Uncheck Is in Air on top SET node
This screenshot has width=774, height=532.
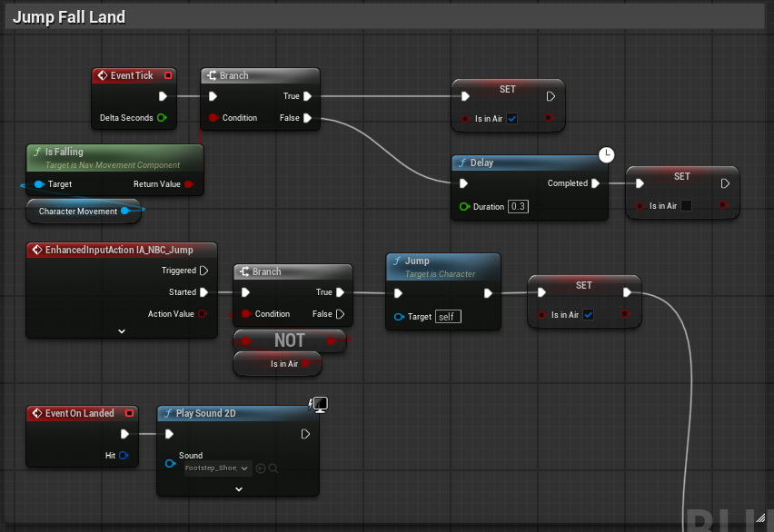pyautogui.click(x=511, y=118)
